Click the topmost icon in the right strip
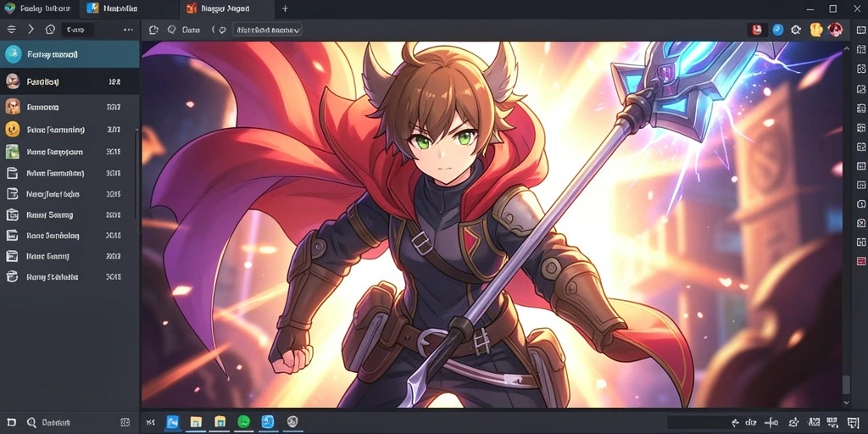Viewport: 868px width, 434px height. click(860, 30)
